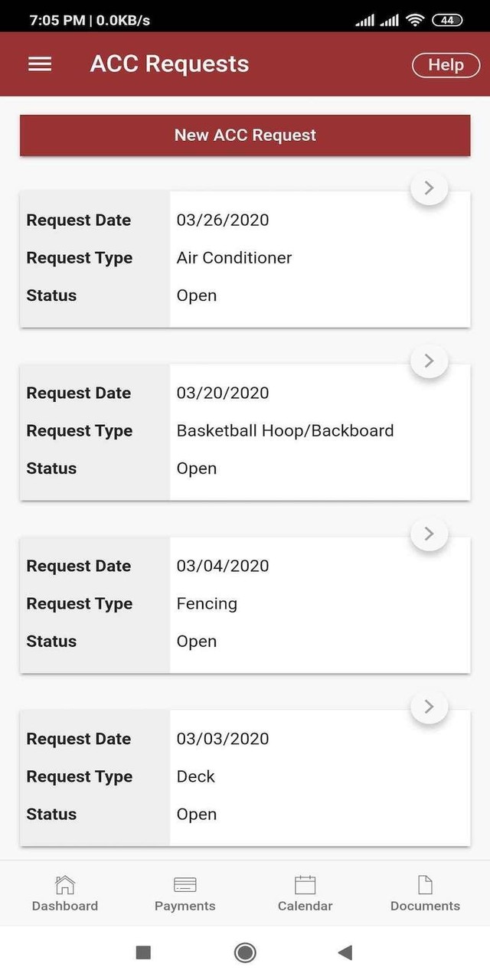Open the Dashboard from bottom navigation
Viewport: 490px width, 980px height.
coord(65,892)
